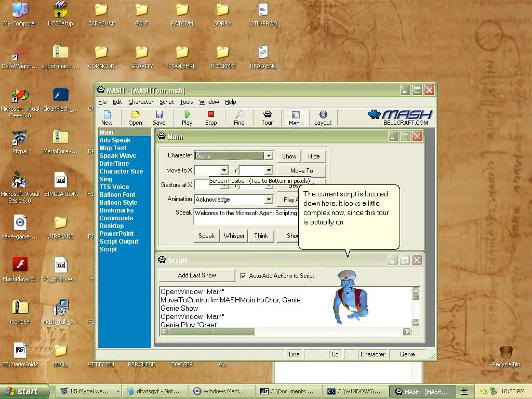
Task: Click the Think button
Action: [261, 236]
